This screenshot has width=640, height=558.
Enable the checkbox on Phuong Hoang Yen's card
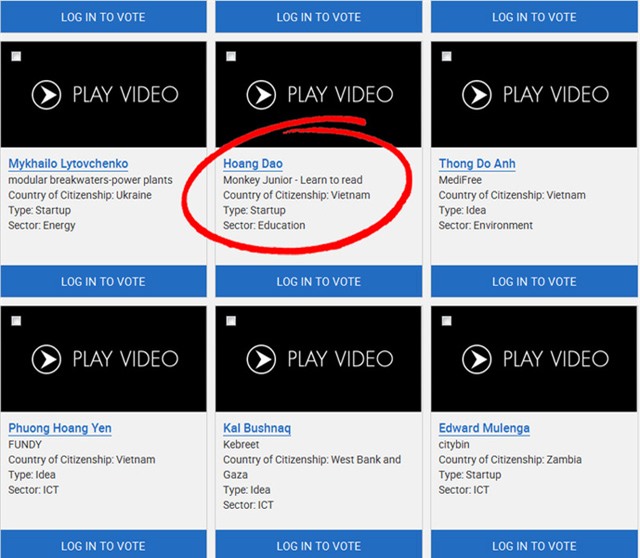click(x=16, y=321)
